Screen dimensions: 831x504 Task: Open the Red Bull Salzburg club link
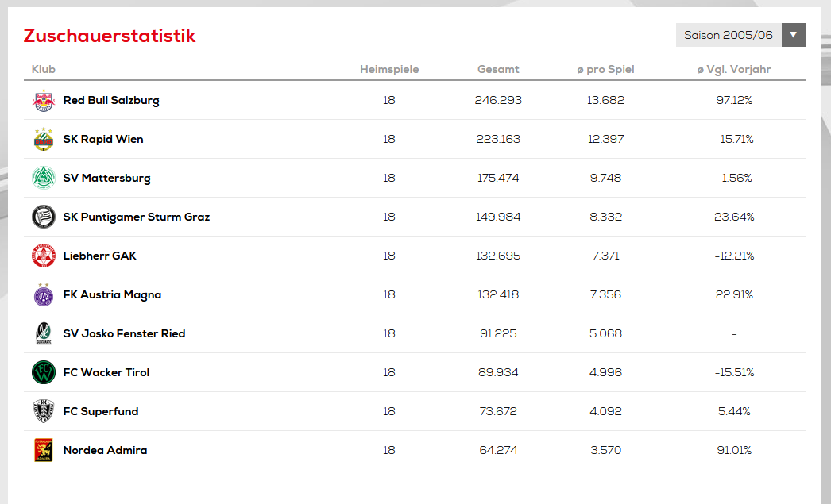click(x=111, y=101)
